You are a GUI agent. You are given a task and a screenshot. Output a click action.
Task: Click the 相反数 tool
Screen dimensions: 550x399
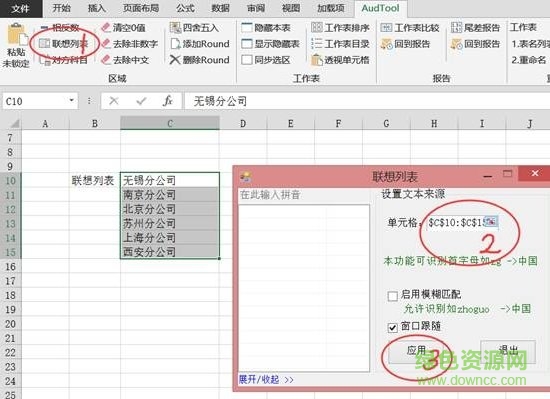[x=60, y=28]
